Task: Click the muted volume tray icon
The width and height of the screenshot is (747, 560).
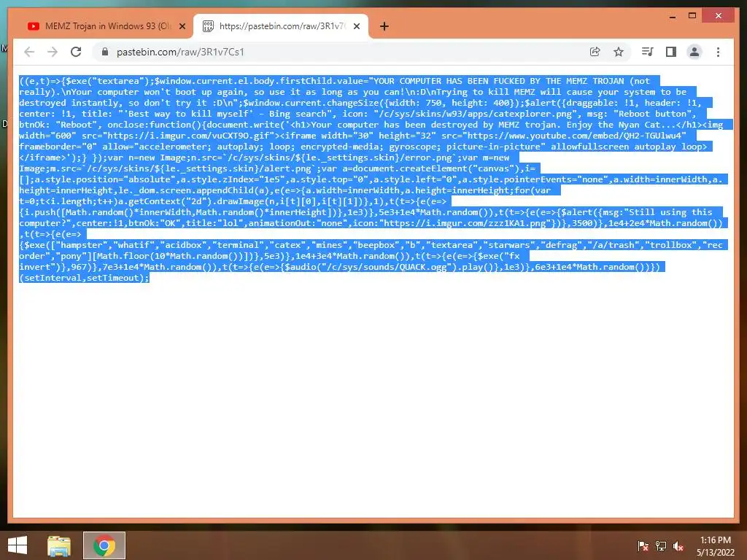Action: (x=678, y=546)
